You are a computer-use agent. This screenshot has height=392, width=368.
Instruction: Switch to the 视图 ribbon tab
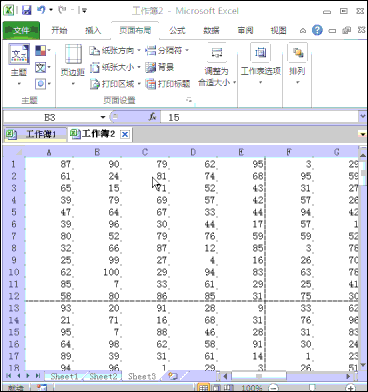(x=278, y=31)
